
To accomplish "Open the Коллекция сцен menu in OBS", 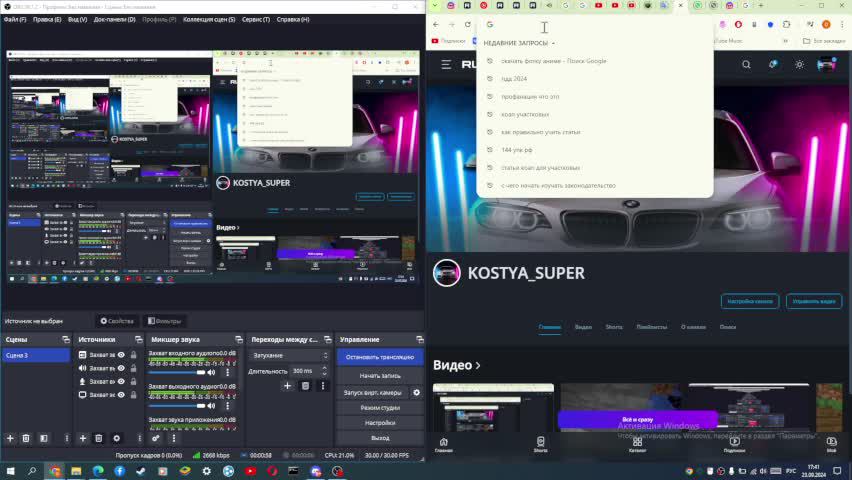I will tap(209, 20).
